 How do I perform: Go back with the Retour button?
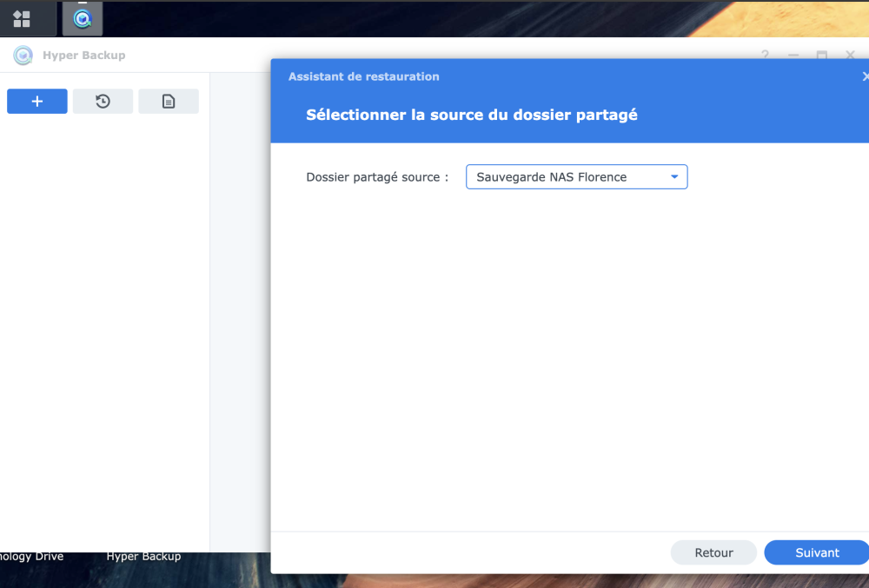pyautogui.click(x=713, y=552)
